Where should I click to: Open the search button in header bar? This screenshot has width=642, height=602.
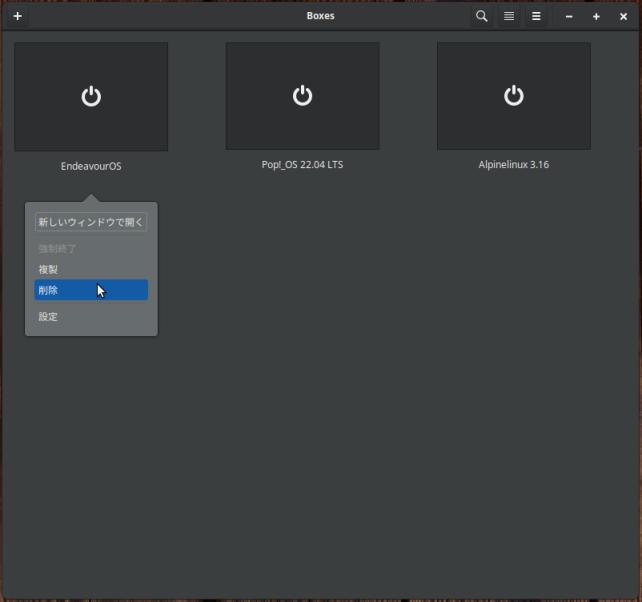pos(482,16)
